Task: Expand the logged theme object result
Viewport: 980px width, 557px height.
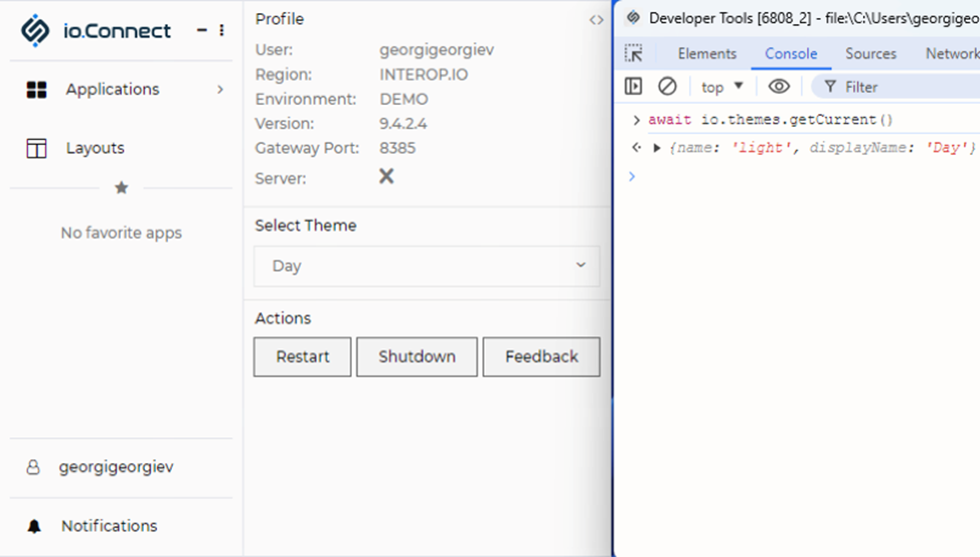Action: [x=657, y=148]
